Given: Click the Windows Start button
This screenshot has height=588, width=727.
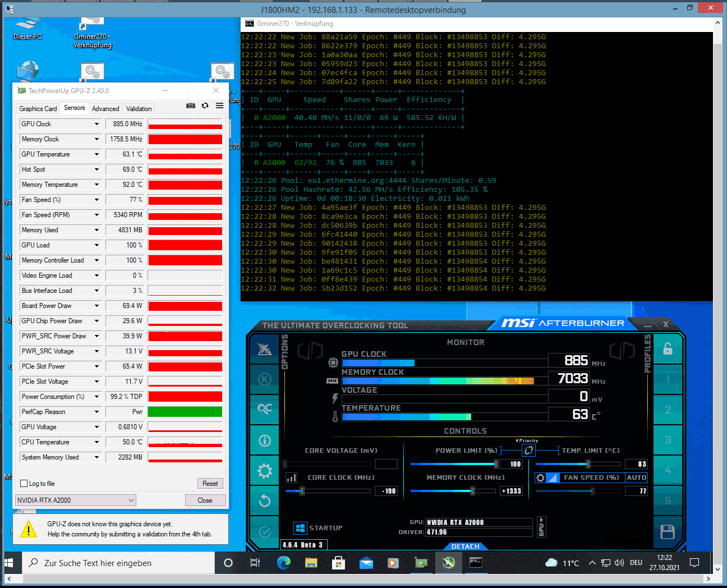Looking at the screenshot, I should point(9,563).
